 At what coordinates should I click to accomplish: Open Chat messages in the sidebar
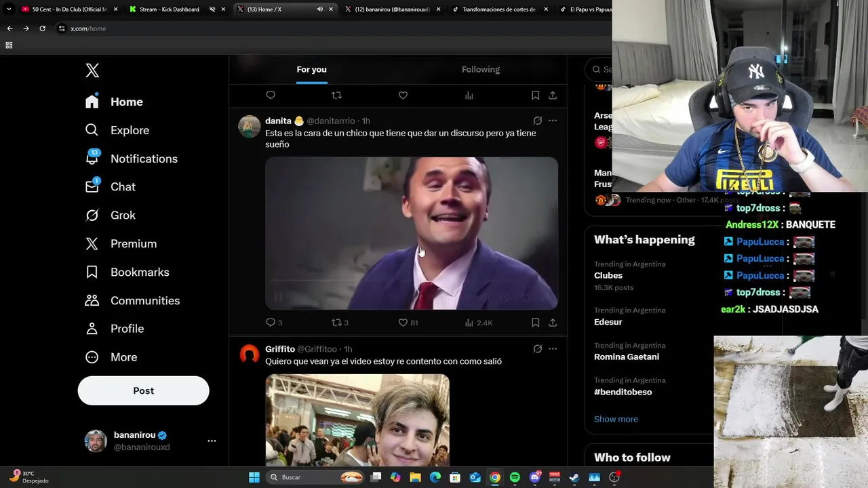click(110, 186)
